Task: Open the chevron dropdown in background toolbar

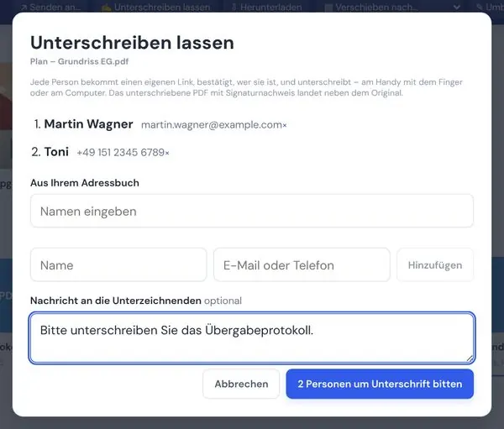Action: 456,7
